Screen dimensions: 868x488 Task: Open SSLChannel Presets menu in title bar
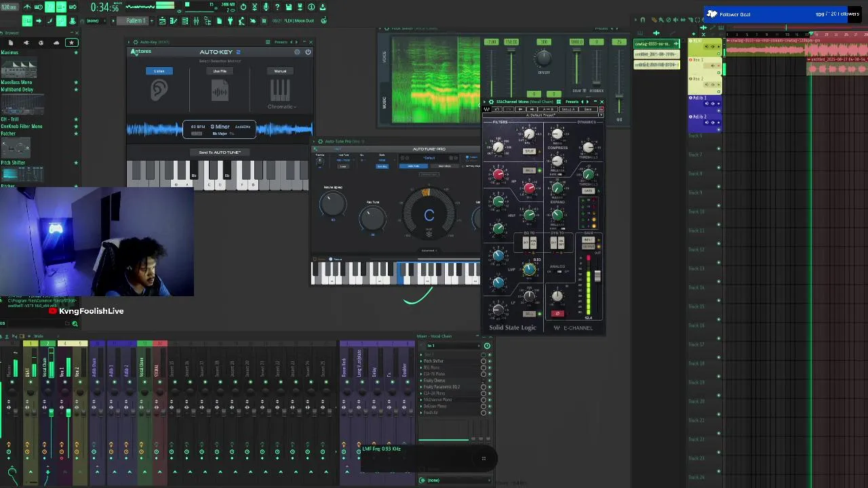click(572, 102)
